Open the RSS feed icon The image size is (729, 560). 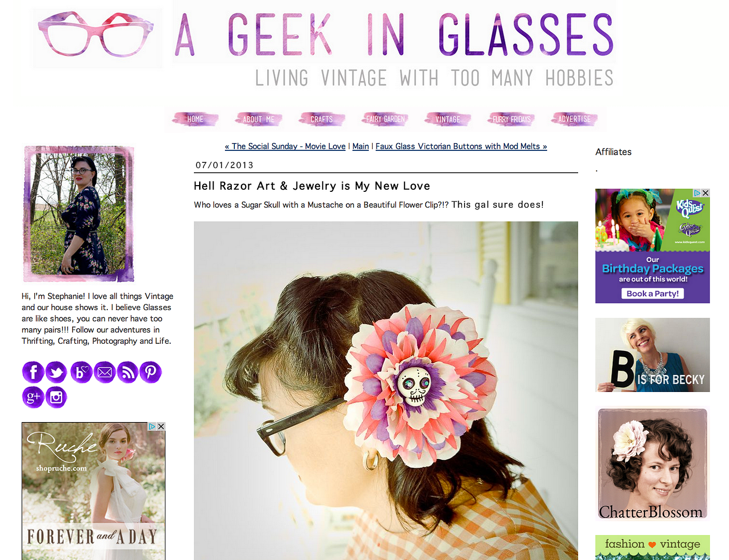tap(128, 372)
